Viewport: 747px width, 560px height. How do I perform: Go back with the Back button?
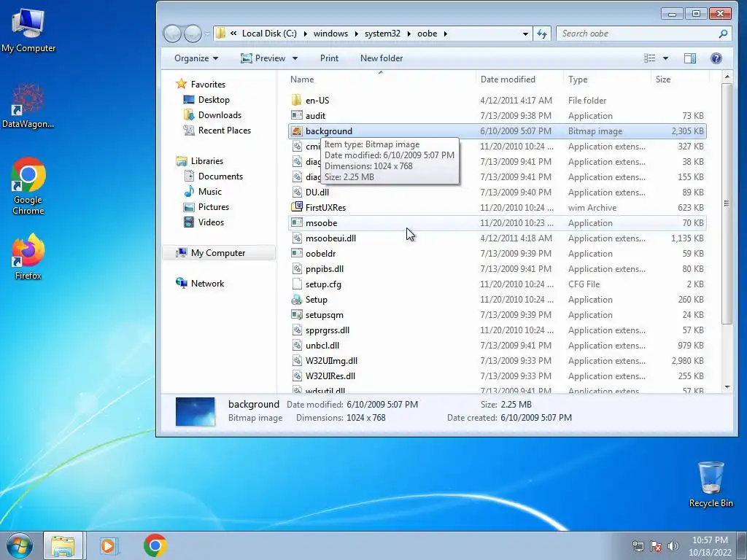pos(172,34)
